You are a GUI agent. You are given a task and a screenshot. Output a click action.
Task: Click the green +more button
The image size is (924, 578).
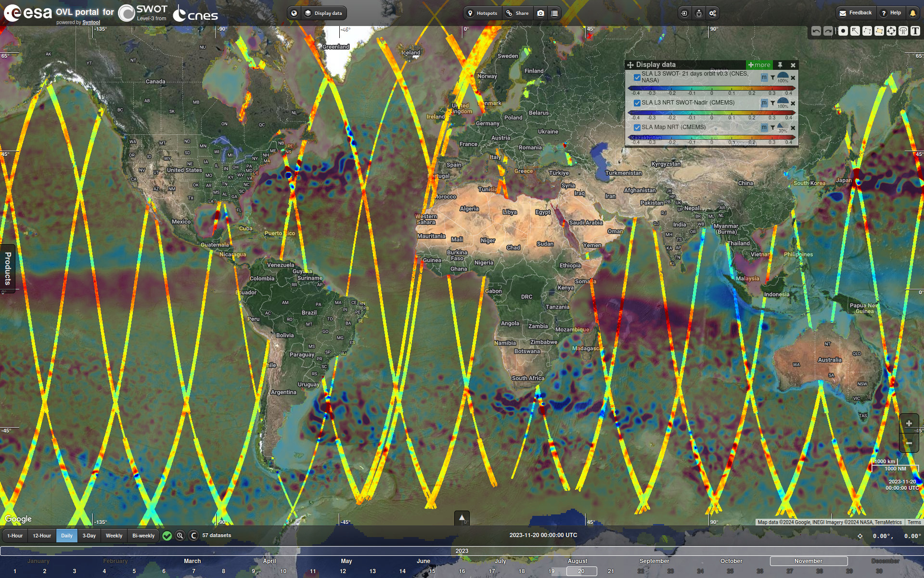(759, 65)
